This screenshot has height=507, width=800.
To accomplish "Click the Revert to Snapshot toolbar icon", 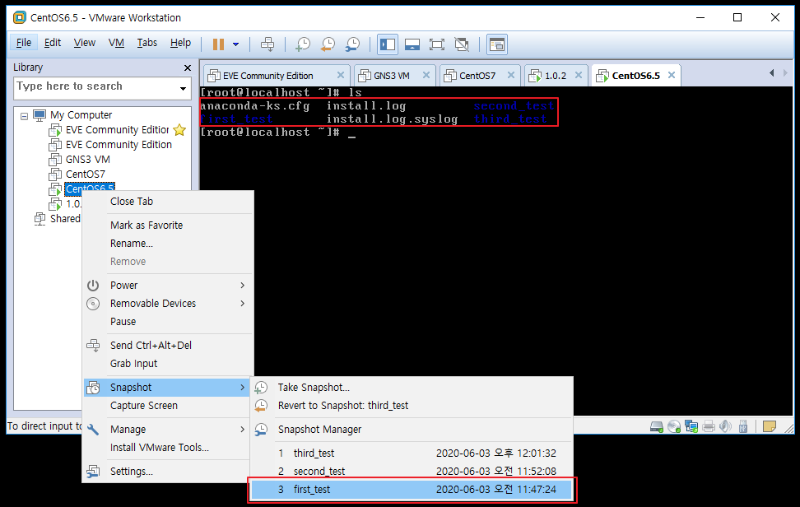I will click(327, 44).
